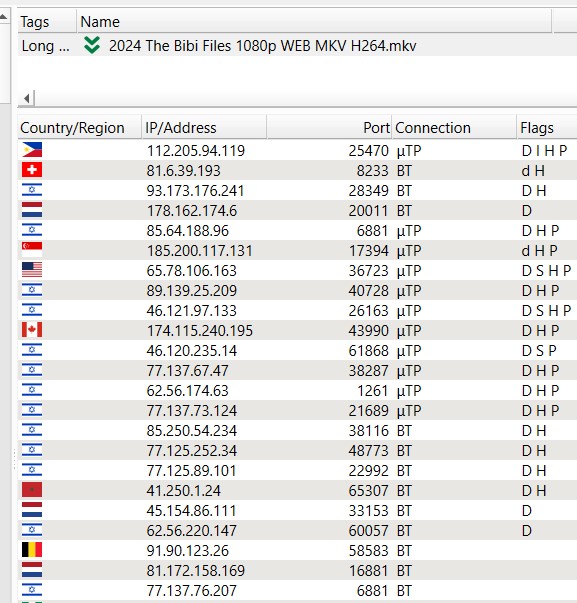Click the Philippines flag icon
Screen dimensions: 577x603
click(32, 150)
